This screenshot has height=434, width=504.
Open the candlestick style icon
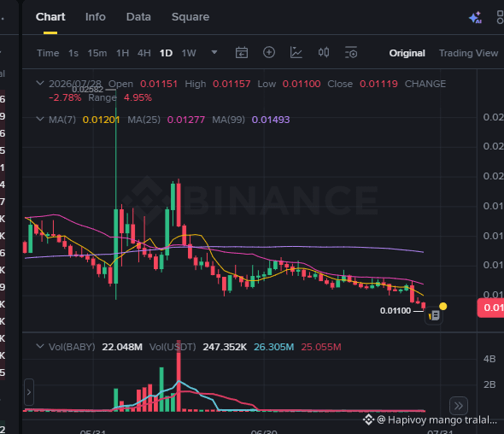(x=324, y=52)
